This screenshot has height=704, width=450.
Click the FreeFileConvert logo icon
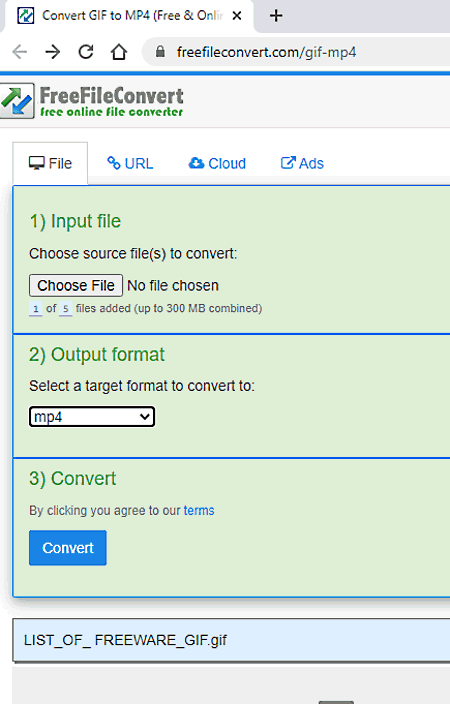[x=17, y=101]
